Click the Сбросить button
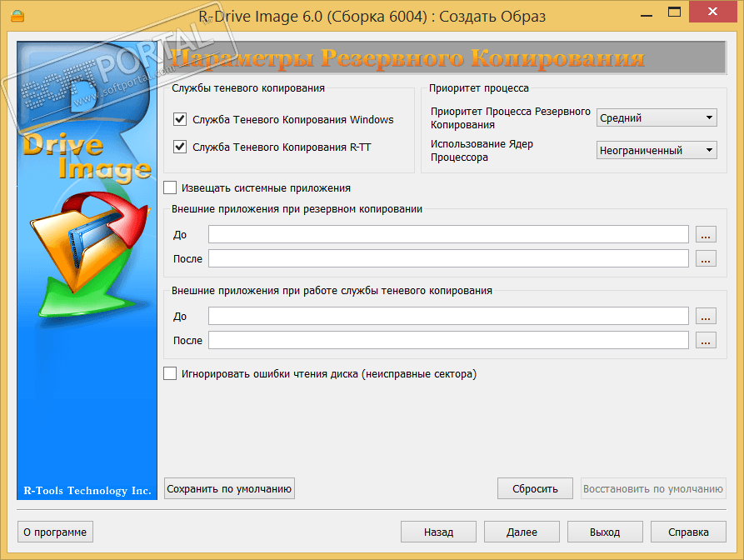Viewport: 744px width, 560px height. pos(535,488)
